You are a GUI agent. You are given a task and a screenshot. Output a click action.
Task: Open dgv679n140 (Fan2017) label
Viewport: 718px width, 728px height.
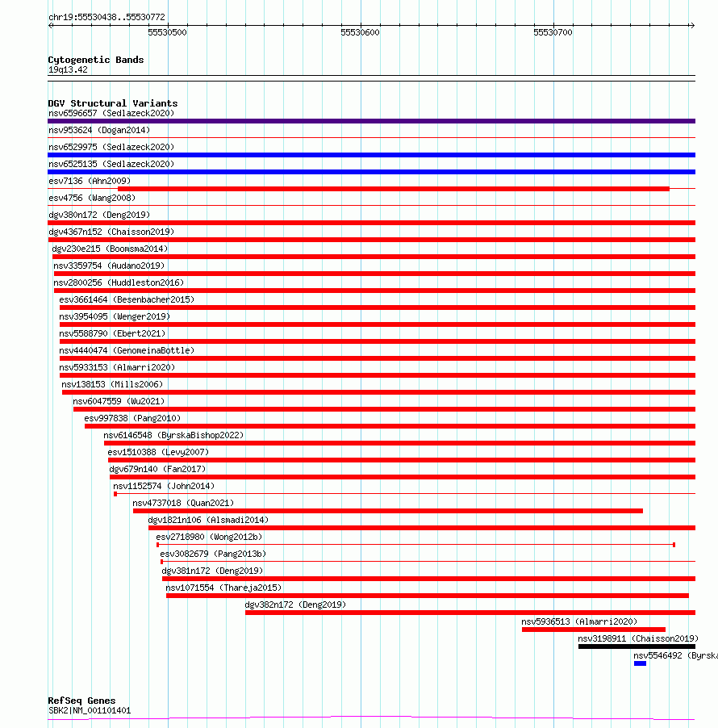(x=157, y=470)
